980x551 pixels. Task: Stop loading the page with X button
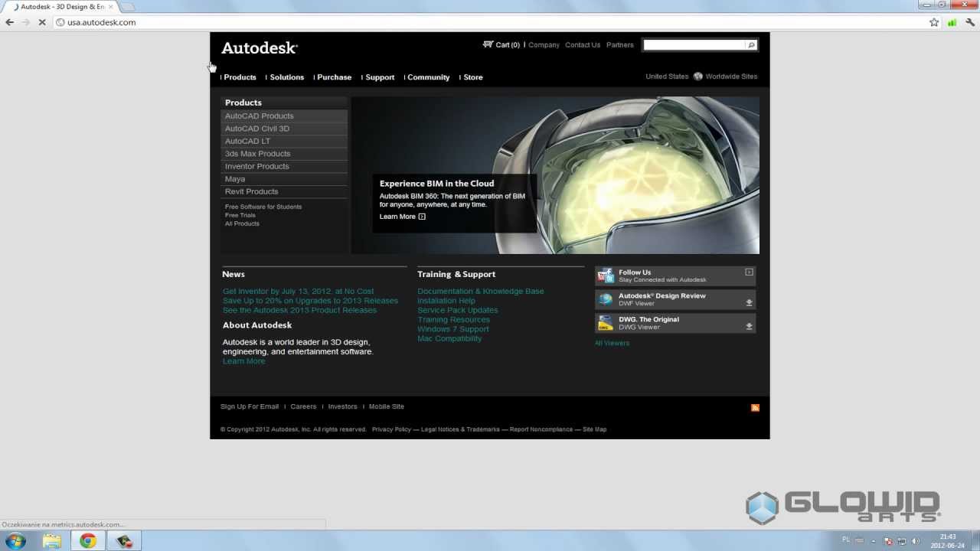click(43, 22)
